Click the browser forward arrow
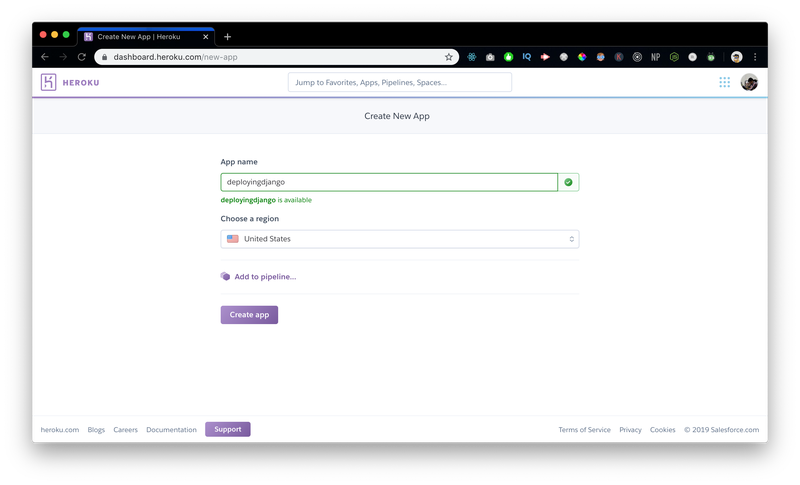The image size is (800, 485). pyautogui.click(x=63, y=57)
